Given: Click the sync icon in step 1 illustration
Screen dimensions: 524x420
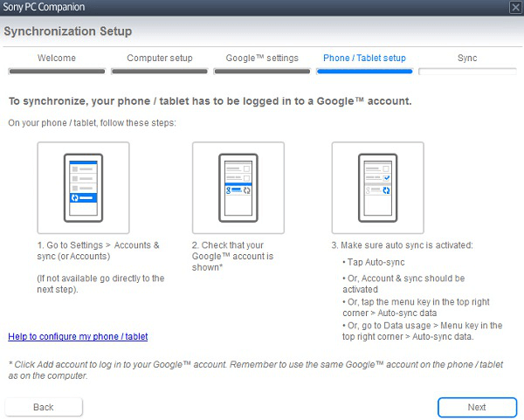Looking at the screenshot, I should (x=75, y=198).
